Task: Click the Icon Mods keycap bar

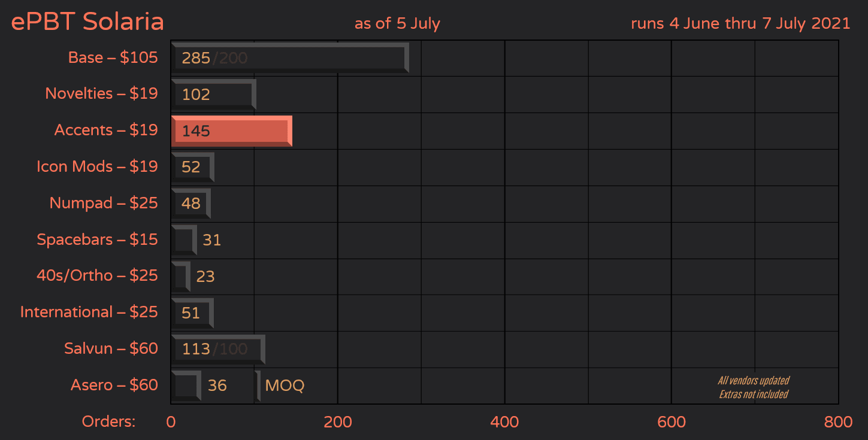Action: pyautogui.click(x=192, y=167)
